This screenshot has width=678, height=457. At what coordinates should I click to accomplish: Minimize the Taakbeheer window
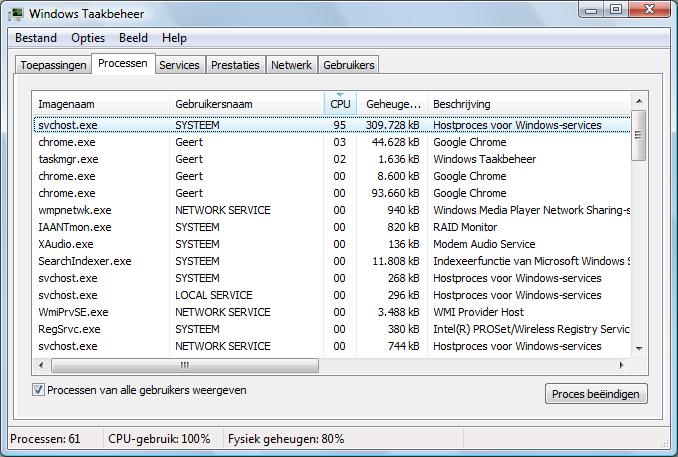[x=591, y=10]
